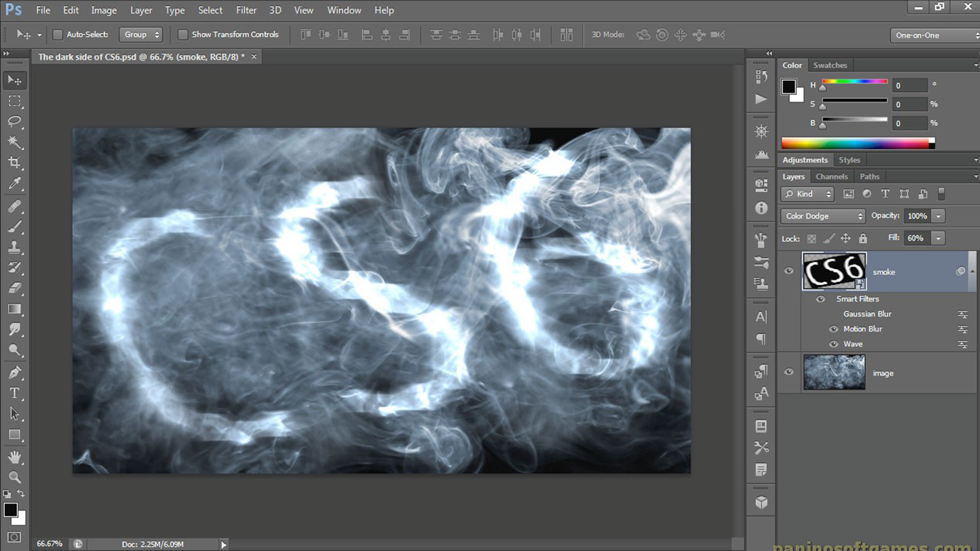Viewport: 980px width, 551px height.
Task: Pick the Magic Wand tool
Action: (15, 142)
